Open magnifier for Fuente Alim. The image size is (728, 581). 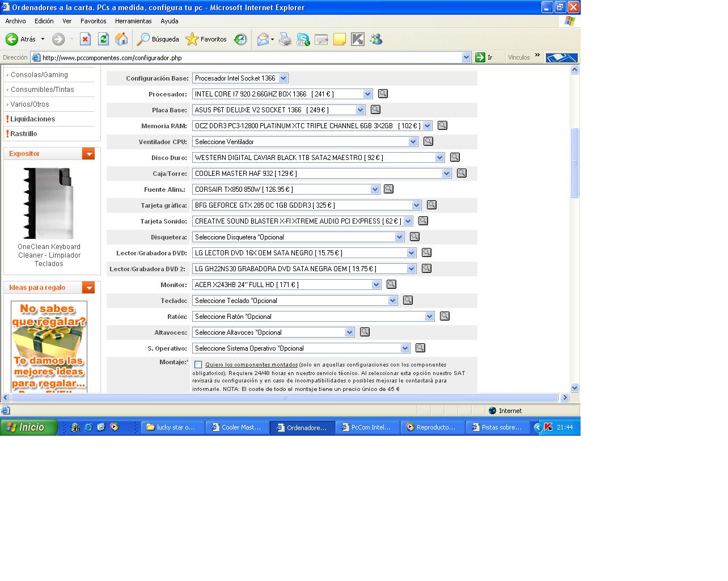click(x=388, y=189)
